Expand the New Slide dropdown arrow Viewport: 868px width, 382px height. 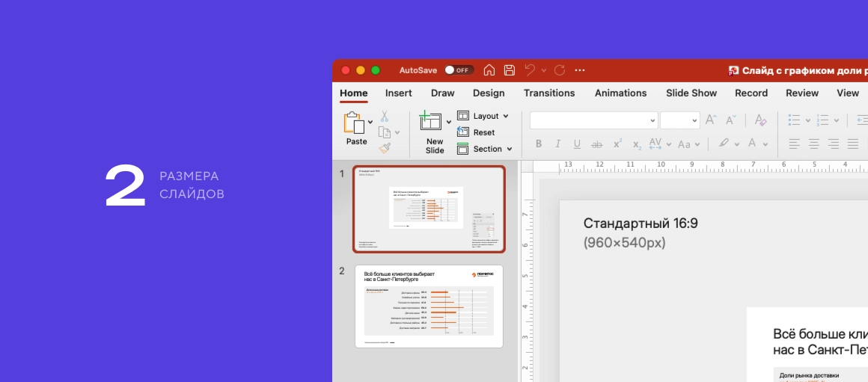coord(448,122)
